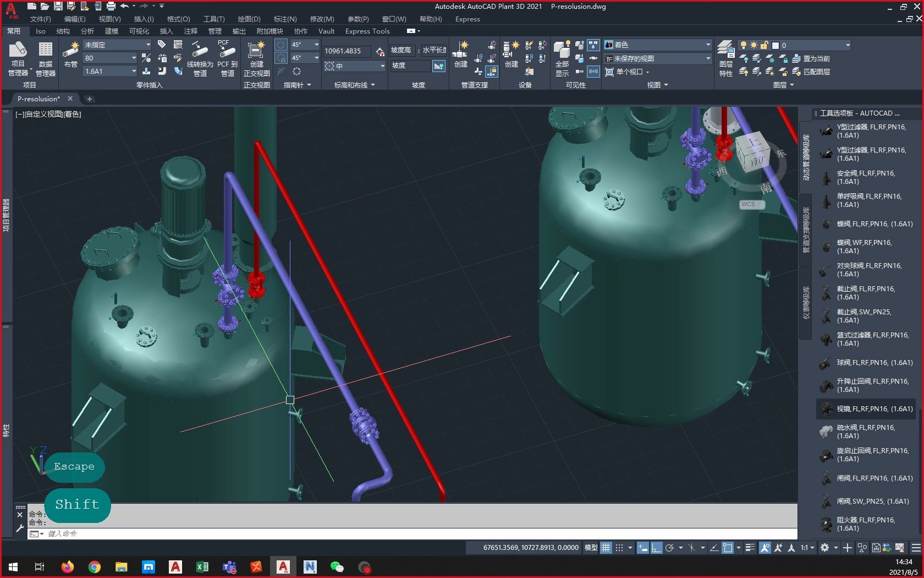The width and height of the screenshot is (924, 578).
Task: Click the slope toggle icon beside 坡度
Action: click(439, 66)
